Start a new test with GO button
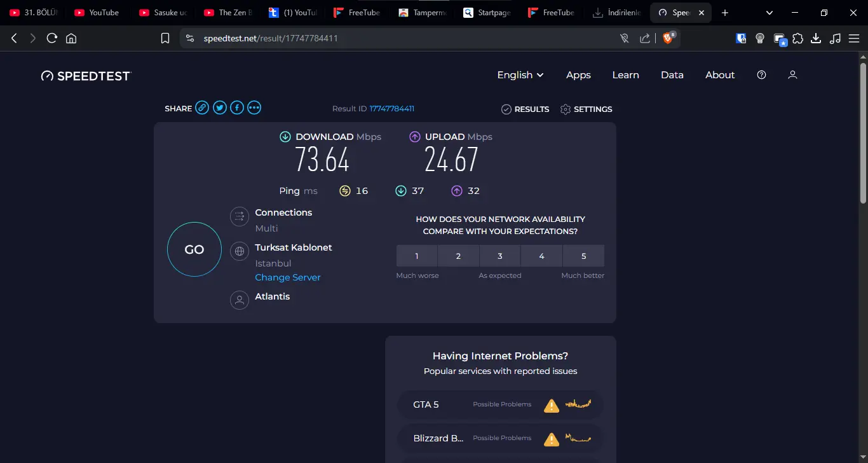868x463 pixels. (194, 249)
